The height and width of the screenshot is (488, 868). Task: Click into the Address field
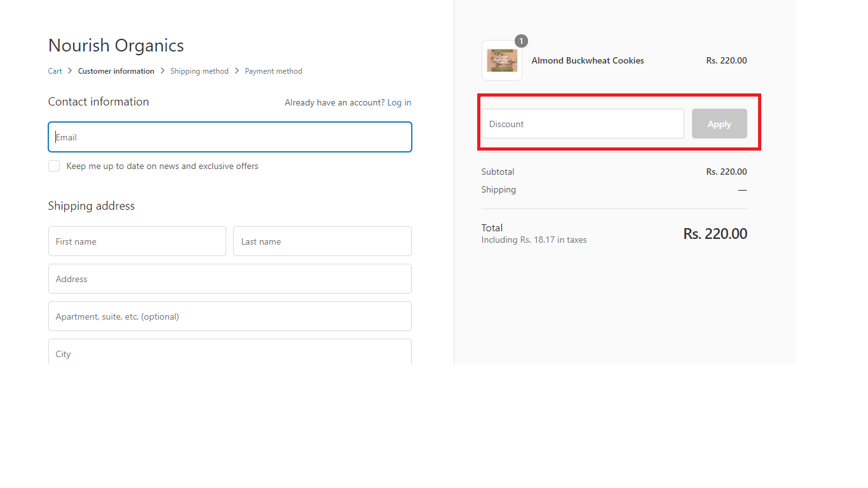[x=230, y=279]
